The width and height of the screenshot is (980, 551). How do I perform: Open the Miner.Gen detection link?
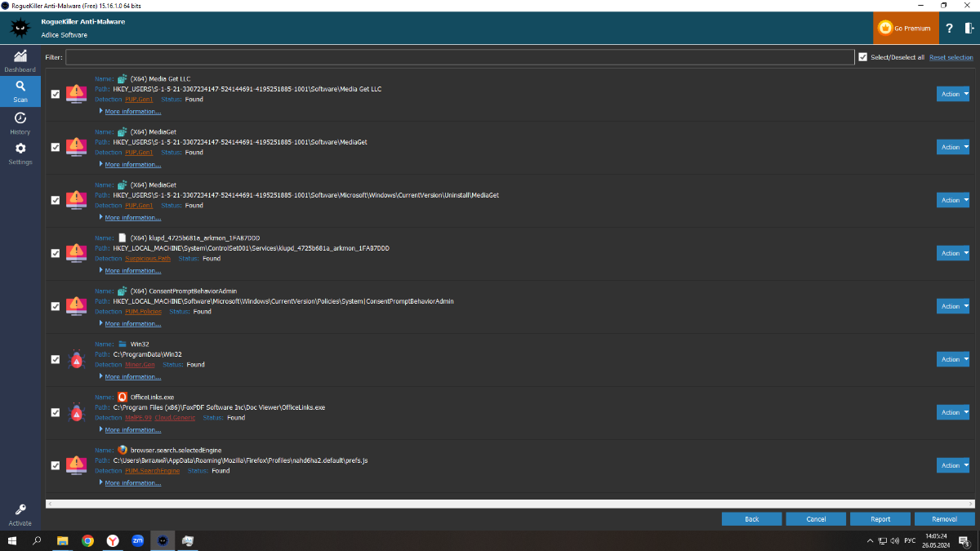(x=140, y=365)
